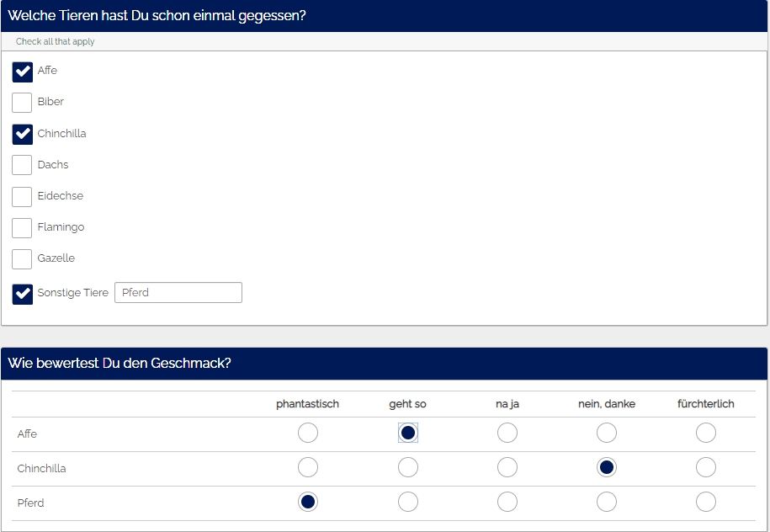The height and width of the screenshot is (532, 770).
Task: Select fürchterlich for Pferd
Action: click(x=706, y=503)
